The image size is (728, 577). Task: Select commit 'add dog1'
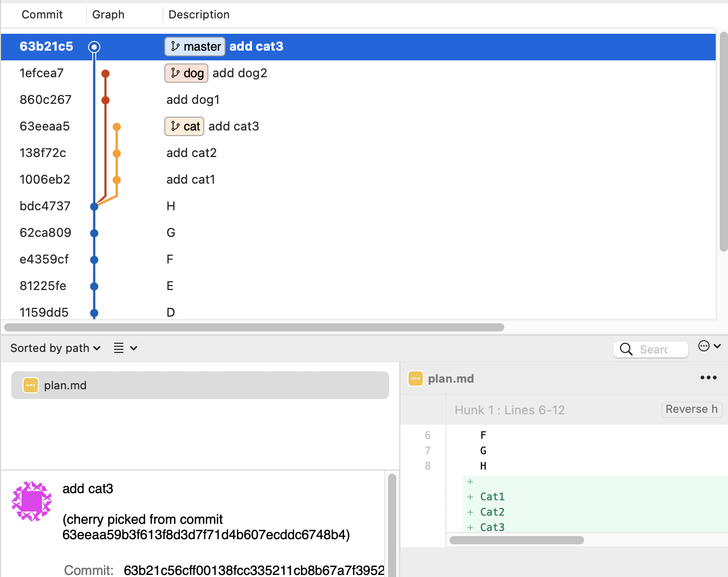pyautogui.click(x=193, y=100)
